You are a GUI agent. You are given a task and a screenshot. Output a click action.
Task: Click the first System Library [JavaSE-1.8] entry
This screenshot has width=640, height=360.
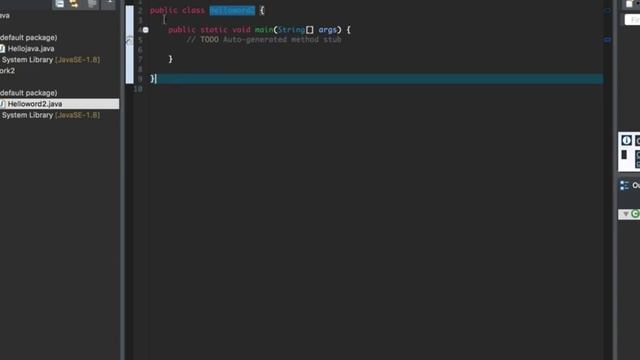point(51,60)
